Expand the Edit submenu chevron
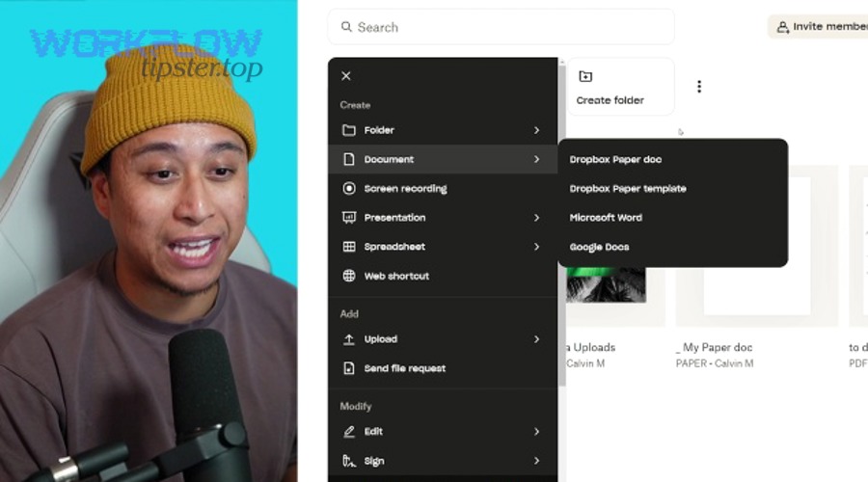868x482 pixels. click(x=536, y=432)
